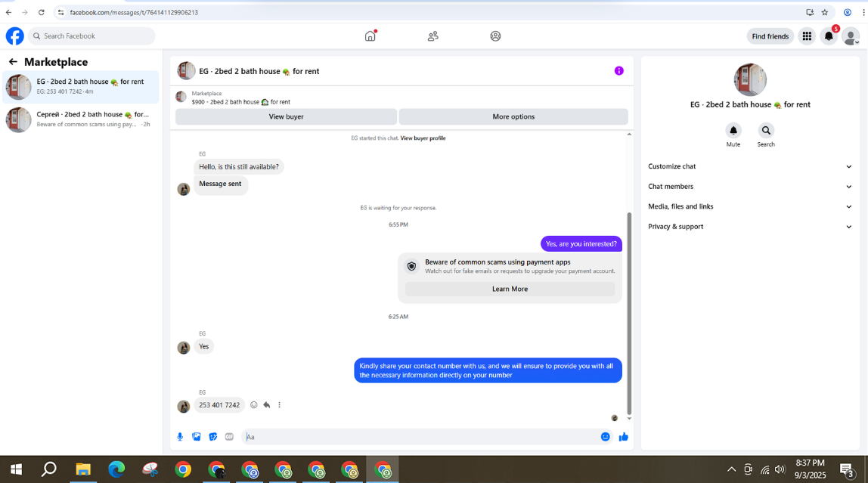The height and width of the screenshot is (483, 868).
Task: Open the Windows action center notifications
Action: pyautogui.click(x=847, y=469)
